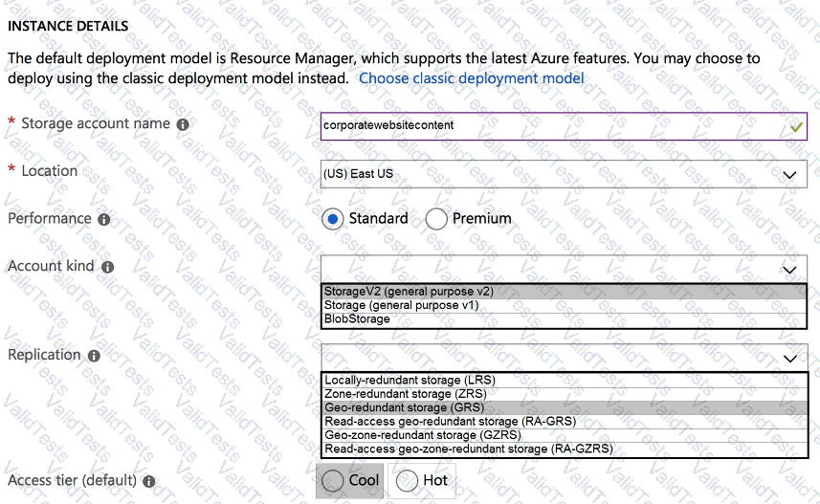Click green validation checkmark in name field
This screenshot has height=504, width=820.
(796, 126)
